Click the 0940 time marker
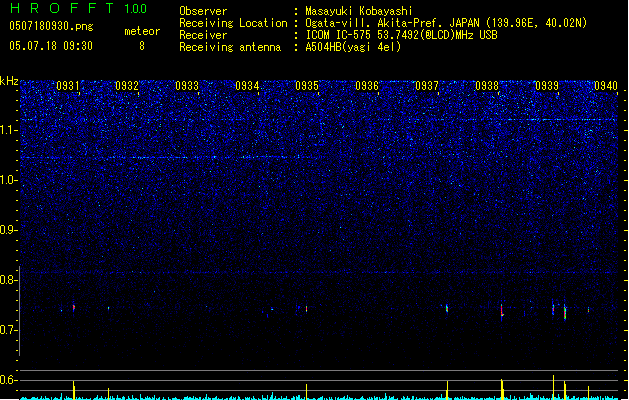629x400 pixels. 606,86
